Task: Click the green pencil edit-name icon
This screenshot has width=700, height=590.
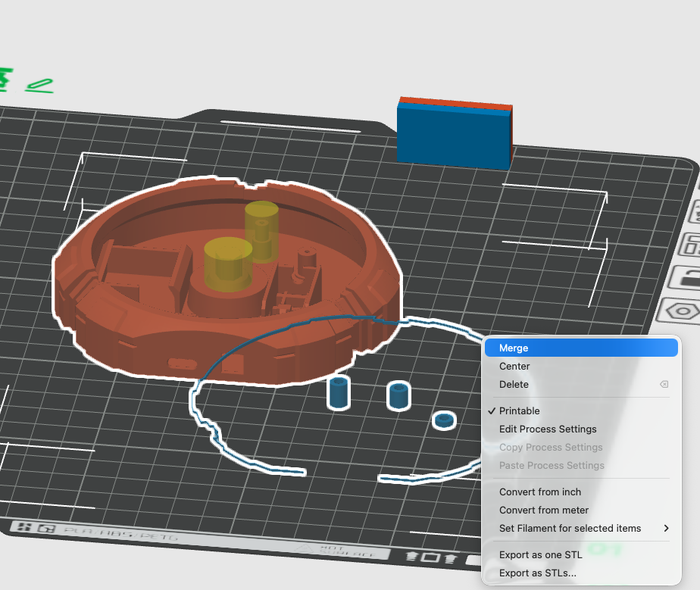Action: pos(39,86)
